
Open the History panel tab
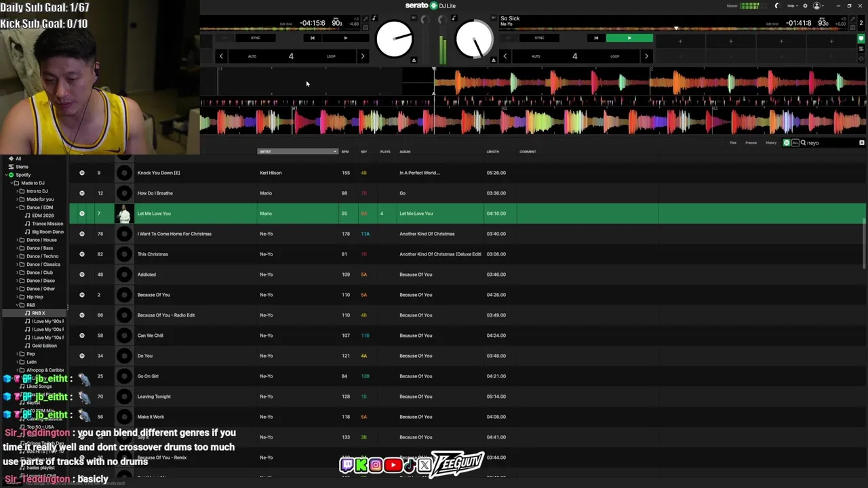[771, 143]
